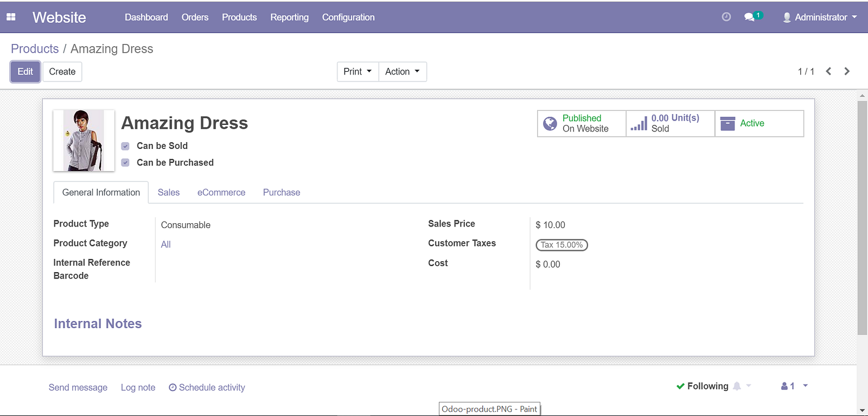Open the conversations chat icon
Screen dimensions: 868x416
click(x=750, y=17)
